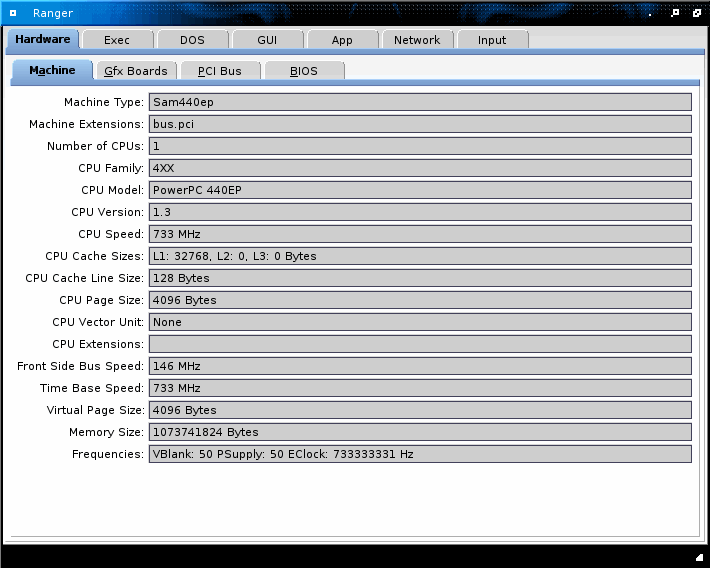The width and height of the screenshot is (710, 568).
Task: Show the Gfx Boards sub-tab
Action: tap(136, 71)
